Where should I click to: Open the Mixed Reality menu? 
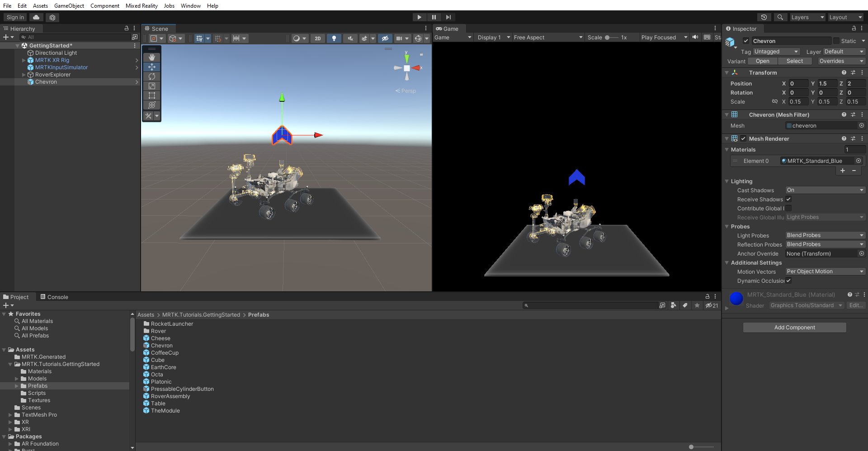pos(142,5)
